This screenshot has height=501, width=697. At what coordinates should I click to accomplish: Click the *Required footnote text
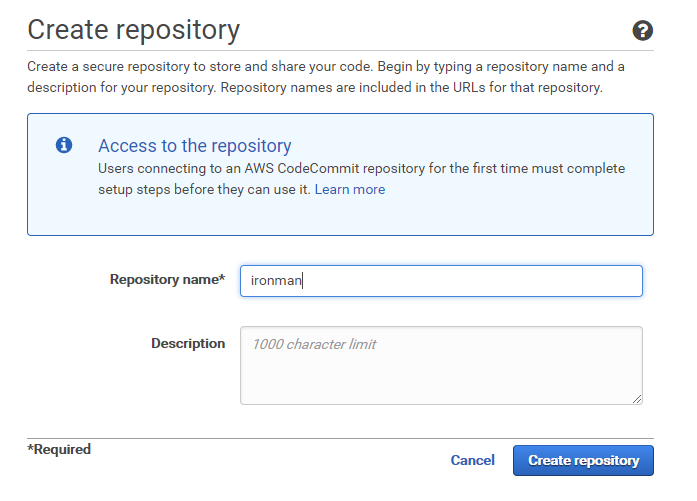point(59,450)
